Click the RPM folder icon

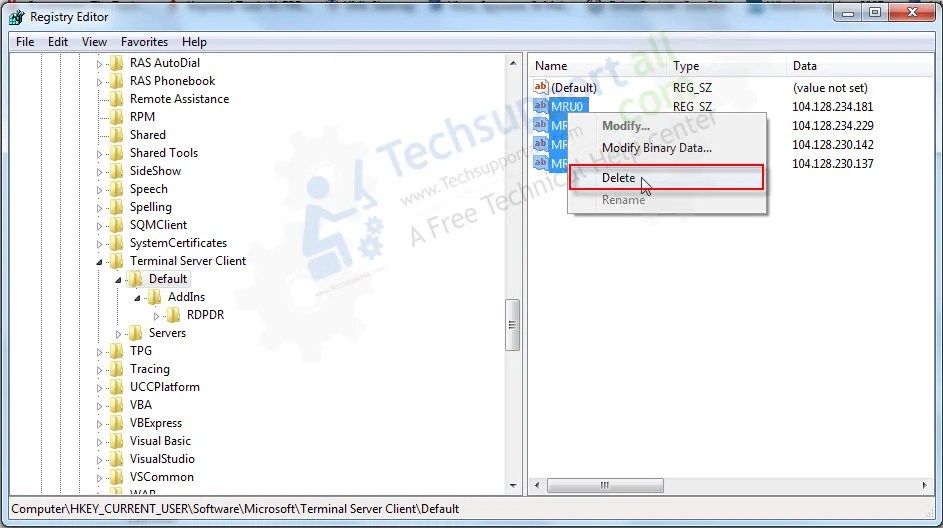pos(117,117)
